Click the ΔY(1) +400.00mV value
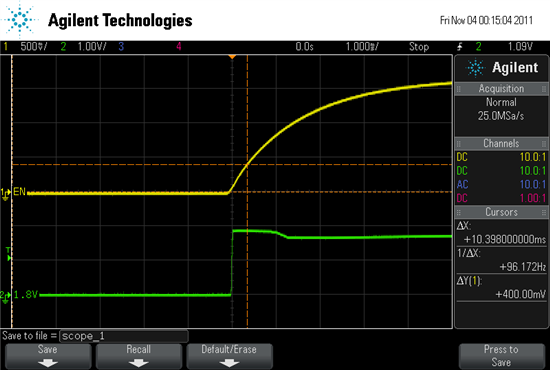Viewport: 550px width, 370px height. [521, 294]
